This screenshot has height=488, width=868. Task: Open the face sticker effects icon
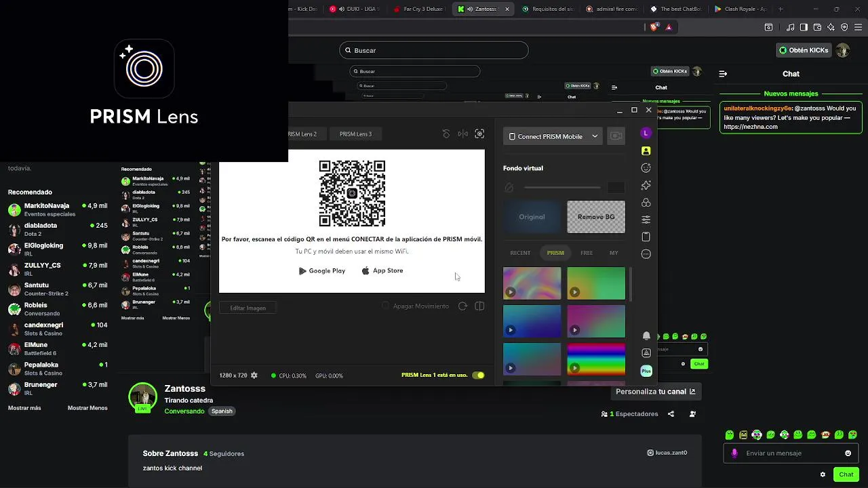coord(646,168)
